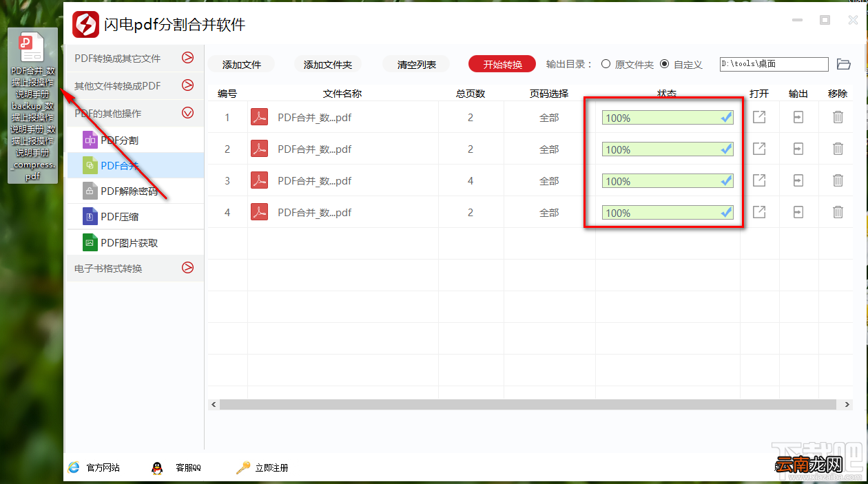Click the PDF icon in row 4
Image resolution: width=868 pixels, height=484 pixels.
coord(258,212)
